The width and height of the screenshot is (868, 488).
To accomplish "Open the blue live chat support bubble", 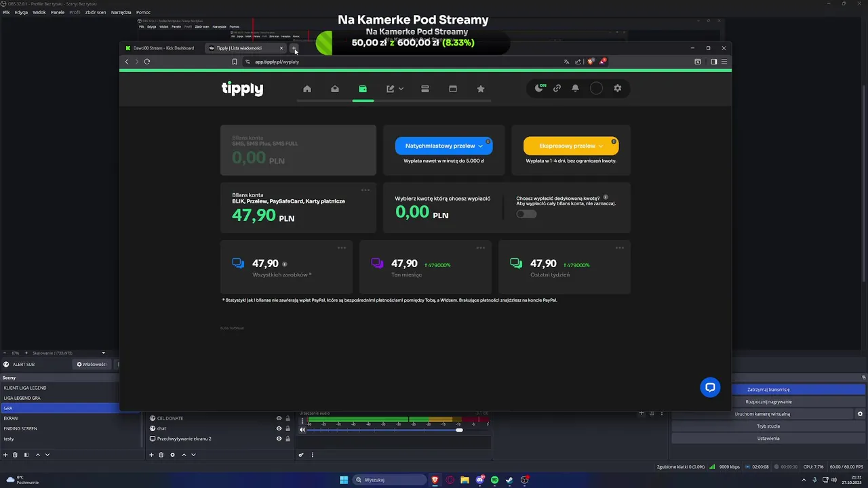I will click(x=710, y=388).
